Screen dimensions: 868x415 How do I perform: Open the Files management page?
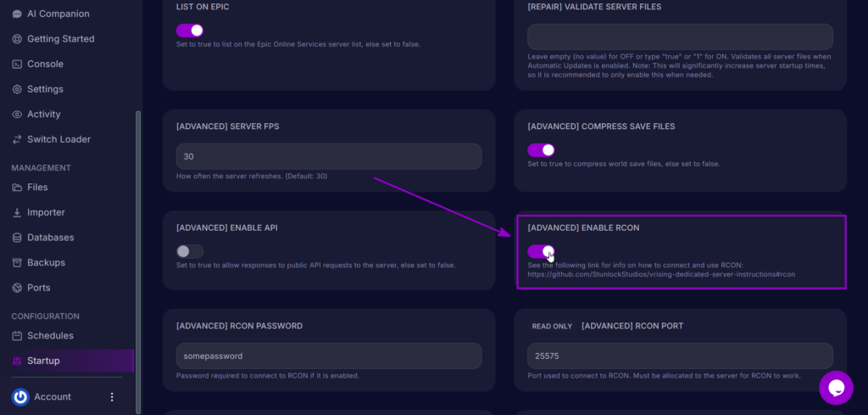tap(37, 188)
